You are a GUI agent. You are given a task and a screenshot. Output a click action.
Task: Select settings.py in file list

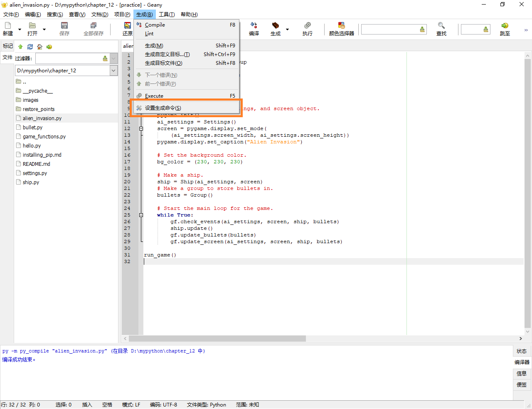(x=35, y=173)
